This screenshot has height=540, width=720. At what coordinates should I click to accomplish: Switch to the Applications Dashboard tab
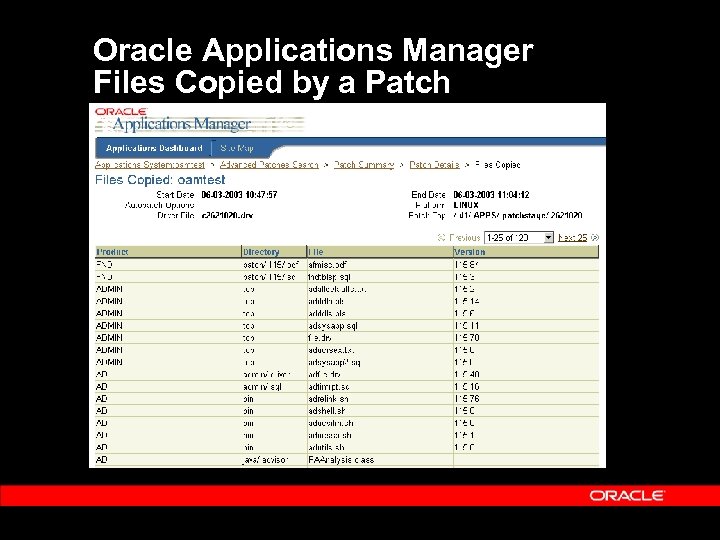154,148
